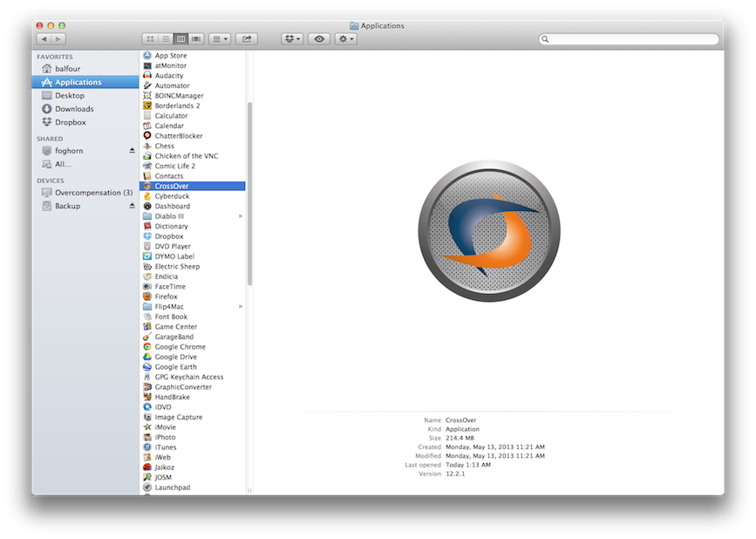Image resolution: width=756 pixels, height=539 pixels.
Task: Switch to icon view
Action: coord(150,39)
